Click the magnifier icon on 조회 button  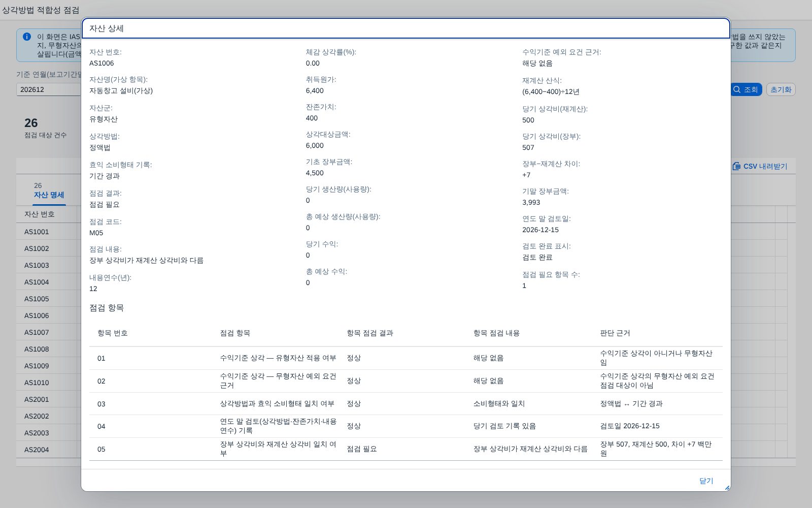tap(737, 89)
